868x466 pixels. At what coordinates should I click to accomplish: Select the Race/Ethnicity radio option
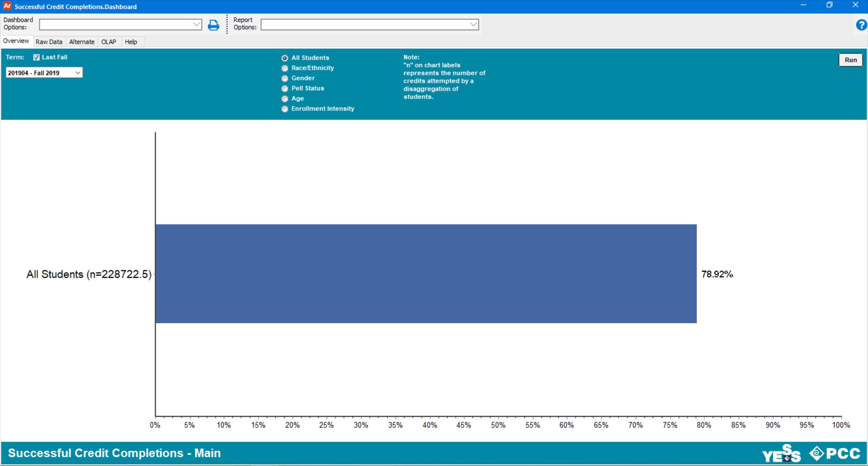tap(285, 68)
